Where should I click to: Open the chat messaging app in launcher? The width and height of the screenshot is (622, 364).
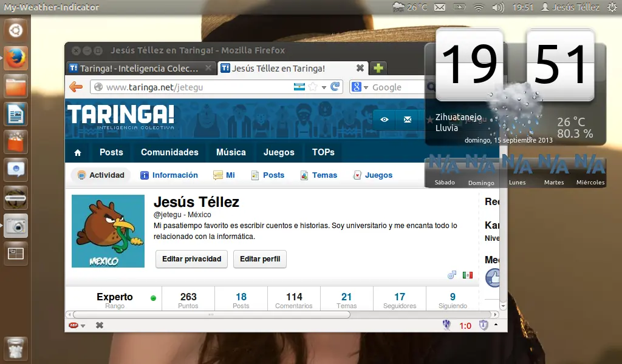15,170
